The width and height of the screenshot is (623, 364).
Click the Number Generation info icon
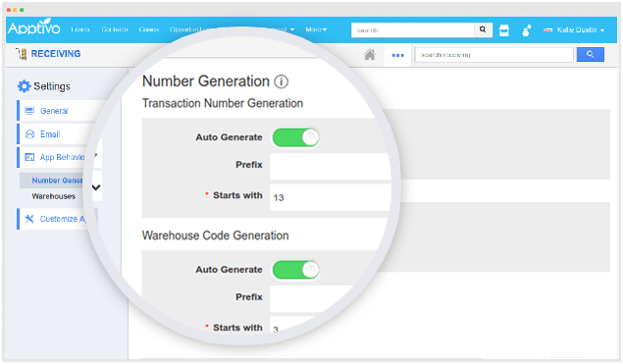pos(282,81)
